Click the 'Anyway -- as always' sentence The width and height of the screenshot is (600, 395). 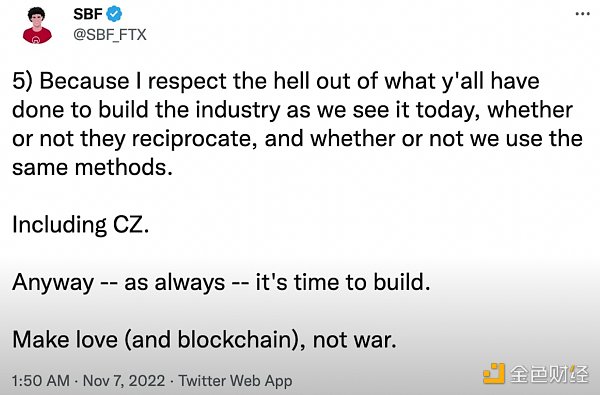coord(119,282)
